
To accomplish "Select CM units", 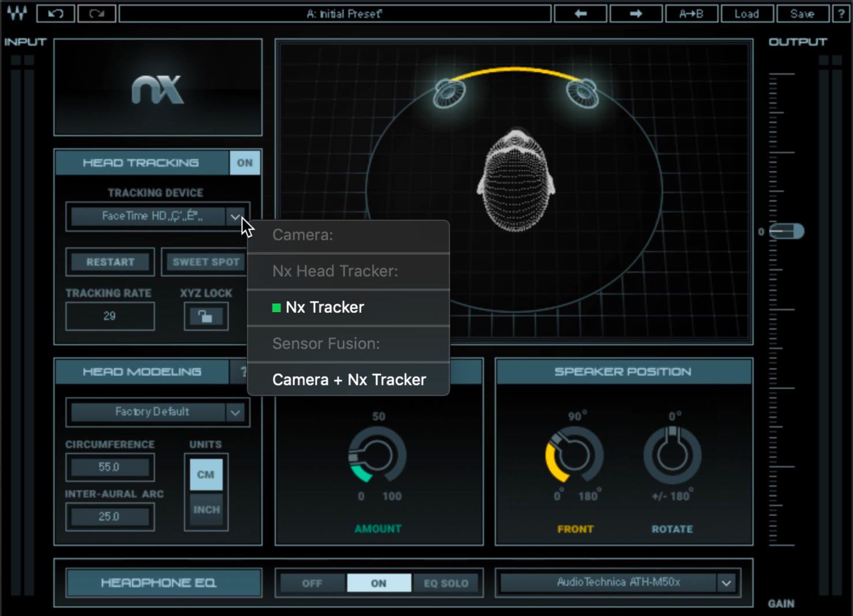I will click(206, 475).
